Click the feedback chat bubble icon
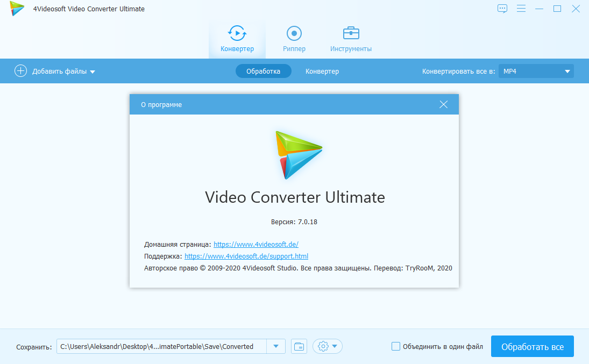 tap(502, 9)
